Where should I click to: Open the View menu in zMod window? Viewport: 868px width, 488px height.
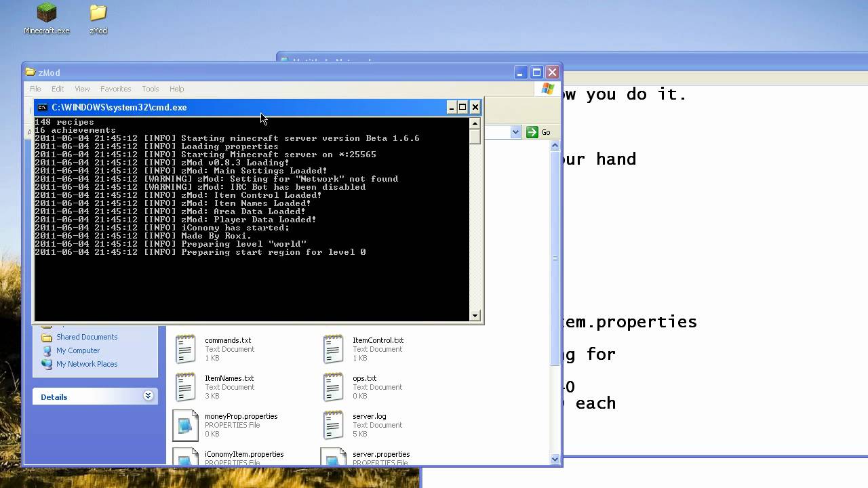tap(82, 89)
